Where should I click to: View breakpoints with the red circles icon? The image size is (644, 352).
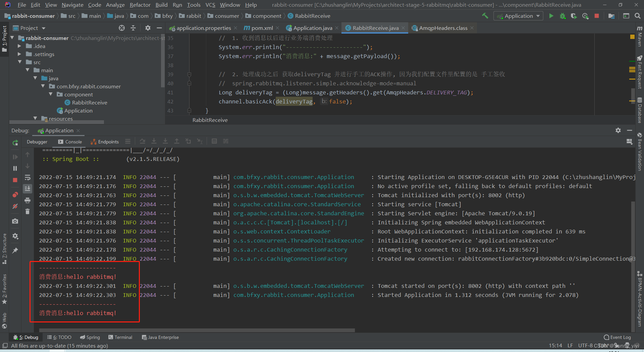click(x=15, y=195)
